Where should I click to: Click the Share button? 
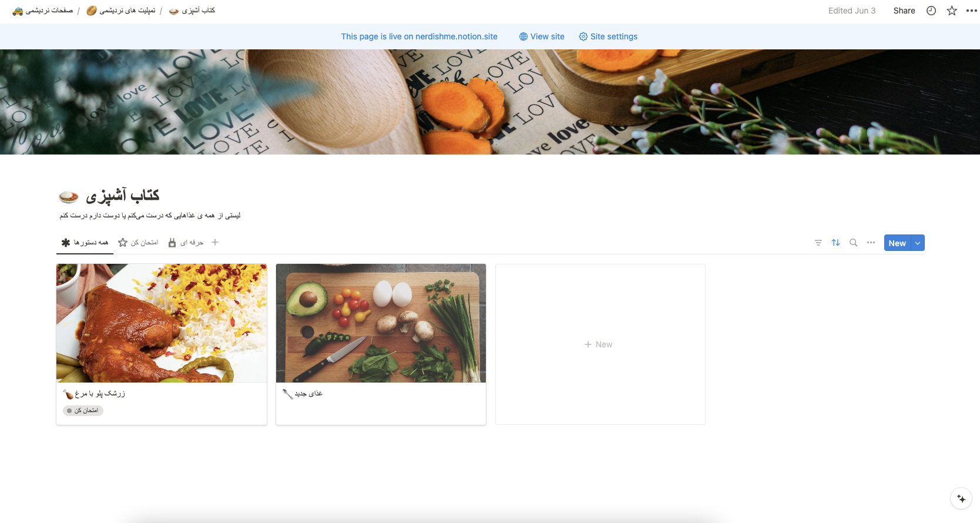(x=904, y=11)
